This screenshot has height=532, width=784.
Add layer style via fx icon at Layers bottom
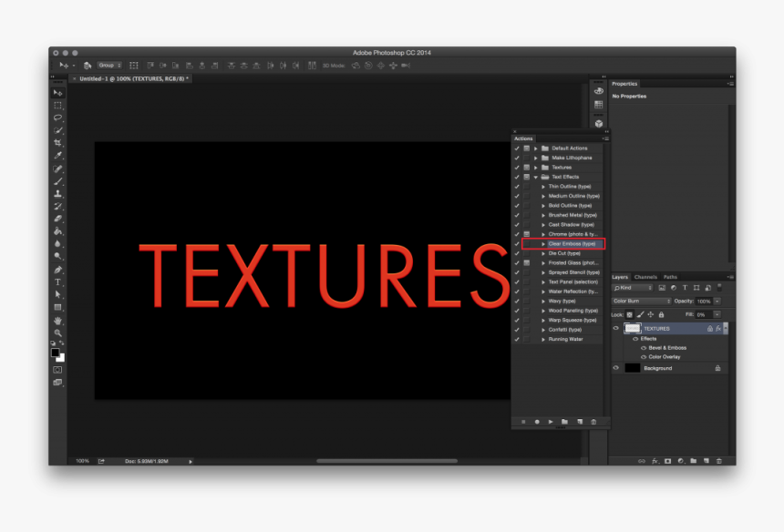point(655,461)
